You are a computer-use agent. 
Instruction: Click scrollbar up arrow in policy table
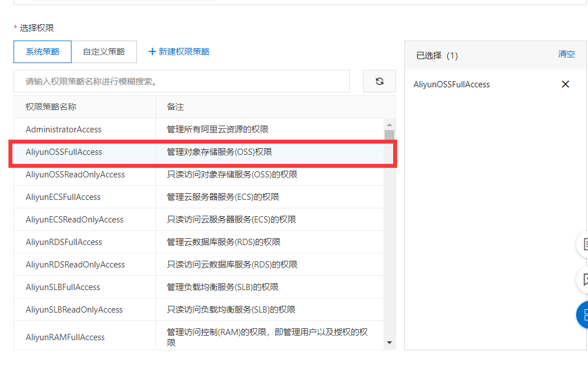click(x=389, y=124)
